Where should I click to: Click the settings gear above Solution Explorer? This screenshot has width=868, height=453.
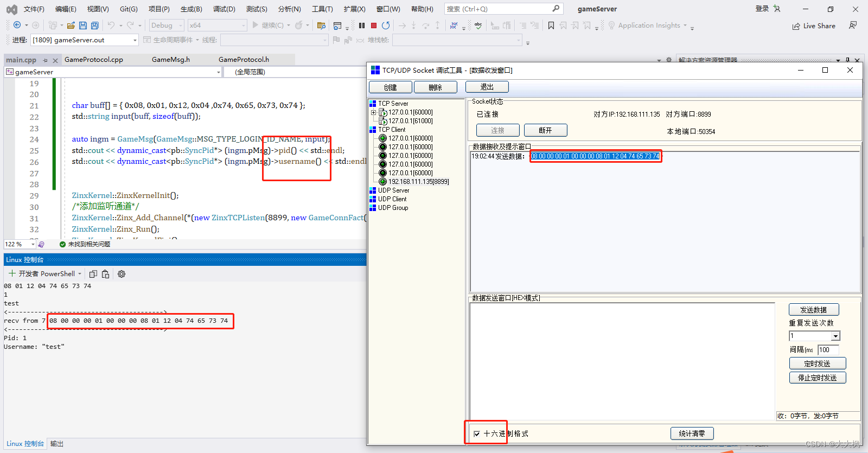669,60
